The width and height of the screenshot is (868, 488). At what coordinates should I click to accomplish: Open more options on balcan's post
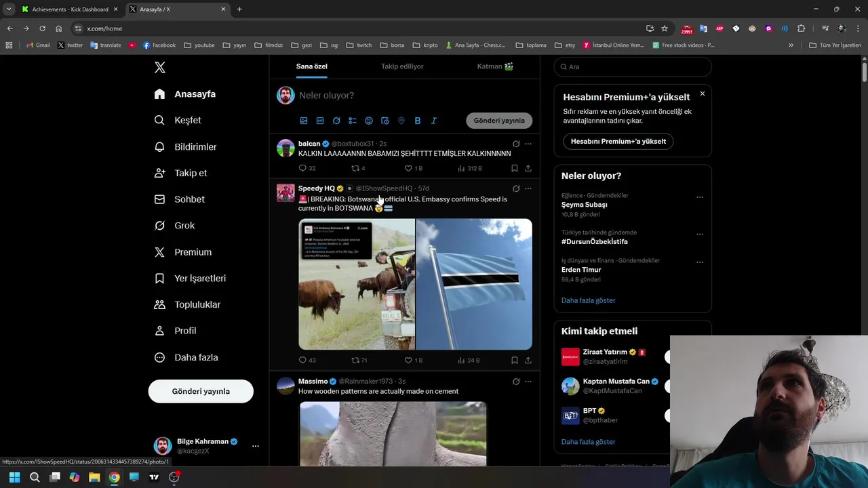click(528, 144)
